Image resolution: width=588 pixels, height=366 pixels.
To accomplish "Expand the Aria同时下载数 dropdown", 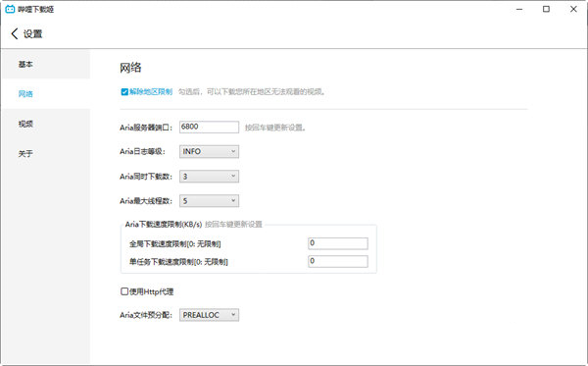I will click(209, 176).
